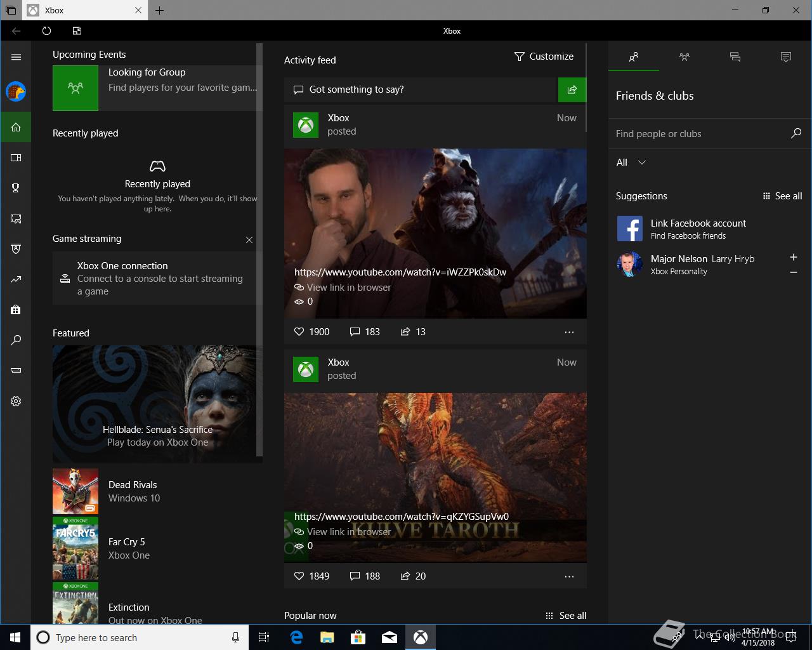Open Looking for Group tile
The image size is (812, 650).
click(x=155, y=88)
